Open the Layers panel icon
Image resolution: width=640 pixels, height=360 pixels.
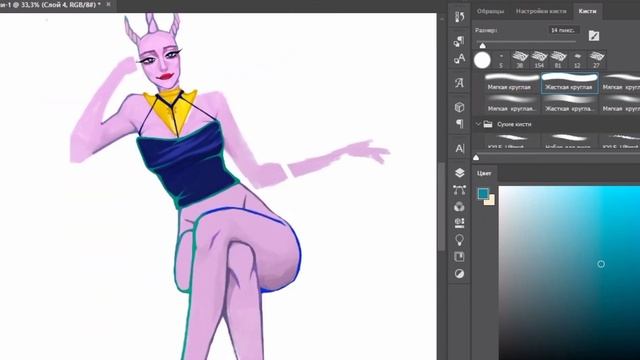point(459,173)
